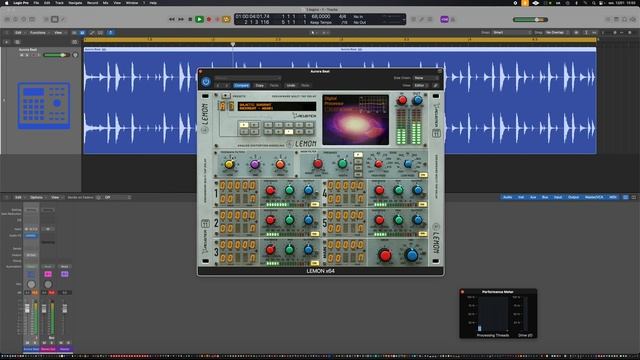Turn the red input knob above level meters
This screenshot has width=640, height=360.
[x=402, y=100]
